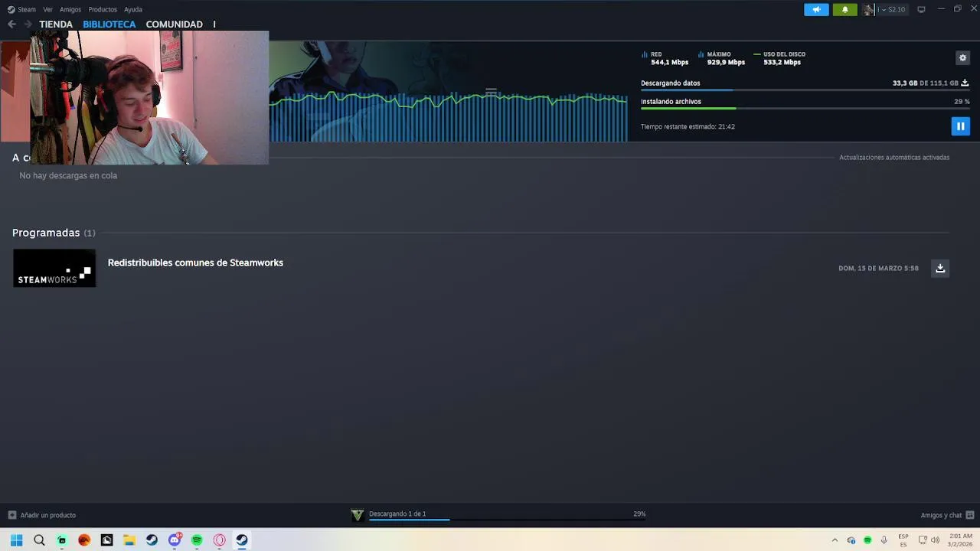The height and width of the screenshot is (551, 980).
Task: Open the clock showing 2:01 AM
Action: tap(960, 540)
